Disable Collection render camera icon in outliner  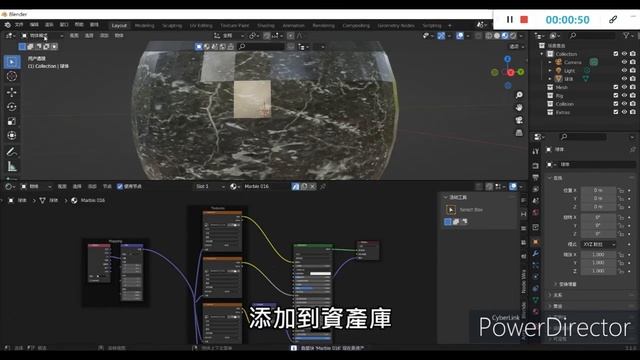click(x=633, y=54)
